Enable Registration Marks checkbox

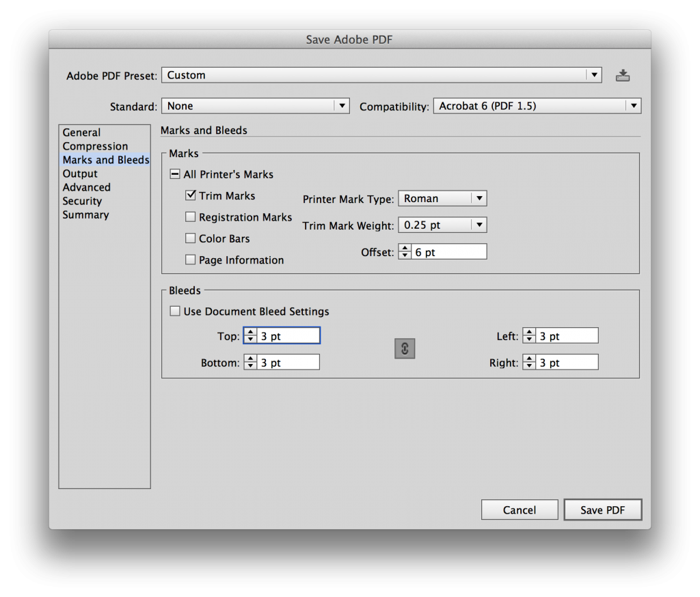point(191,217)
